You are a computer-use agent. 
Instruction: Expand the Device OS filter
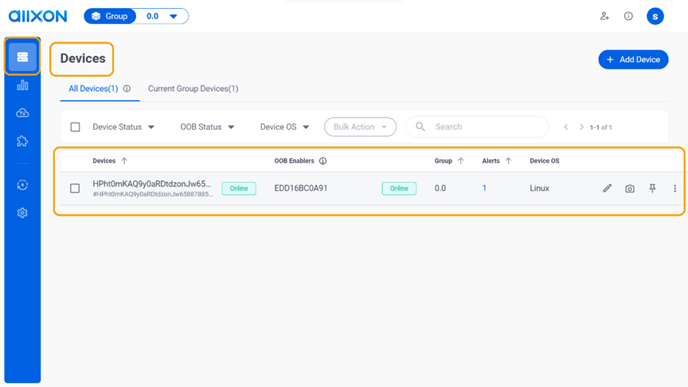(284, 127)
